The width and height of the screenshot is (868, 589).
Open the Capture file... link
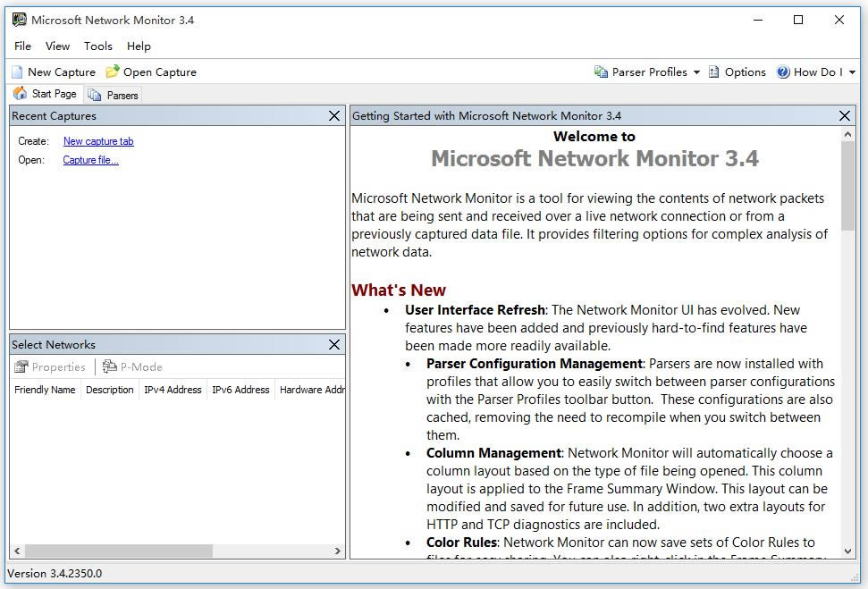[x=91, y=160]
